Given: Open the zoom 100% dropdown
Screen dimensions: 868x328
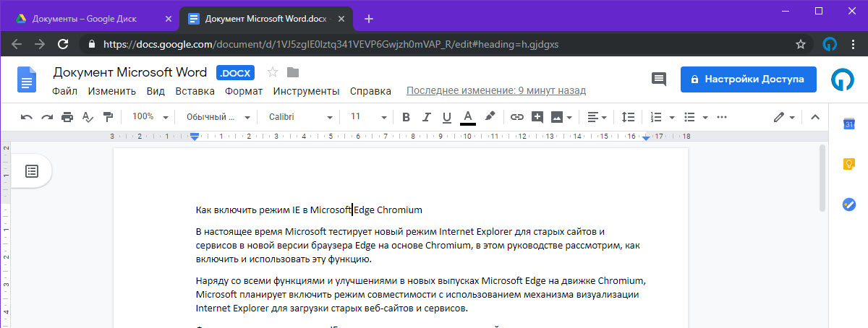Looking at the screenshot, I should [150, 116].
